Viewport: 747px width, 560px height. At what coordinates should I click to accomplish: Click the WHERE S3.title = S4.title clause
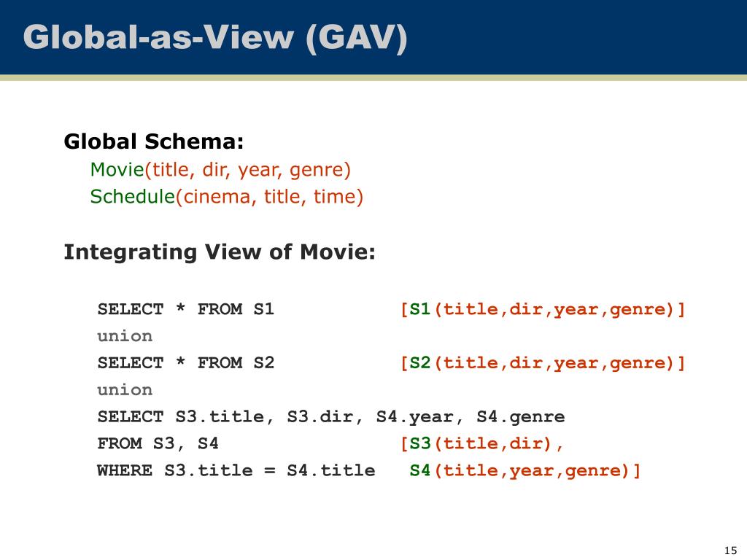pos(236,470)
